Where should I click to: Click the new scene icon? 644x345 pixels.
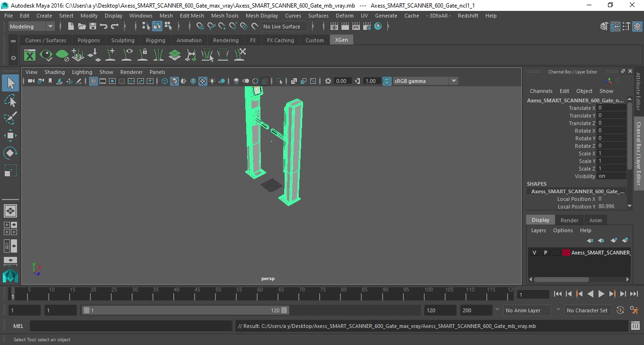71,27
